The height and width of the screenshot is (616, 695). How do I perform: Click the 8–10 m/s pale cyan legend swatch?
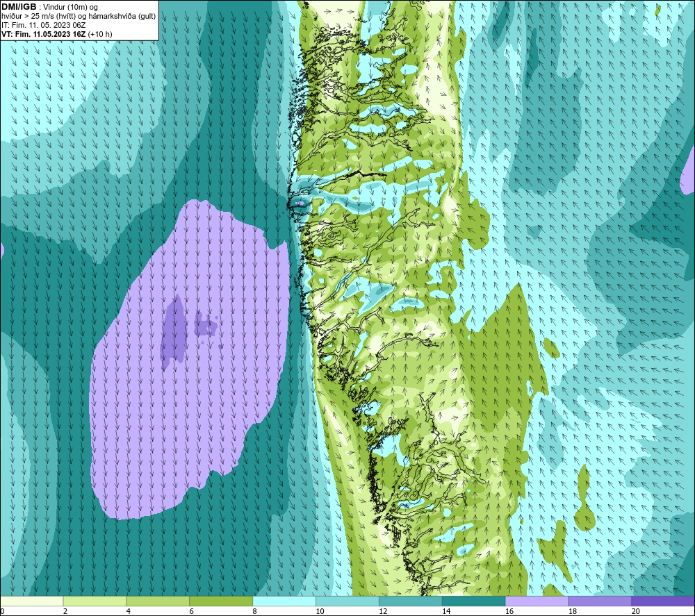click(284, 601)
